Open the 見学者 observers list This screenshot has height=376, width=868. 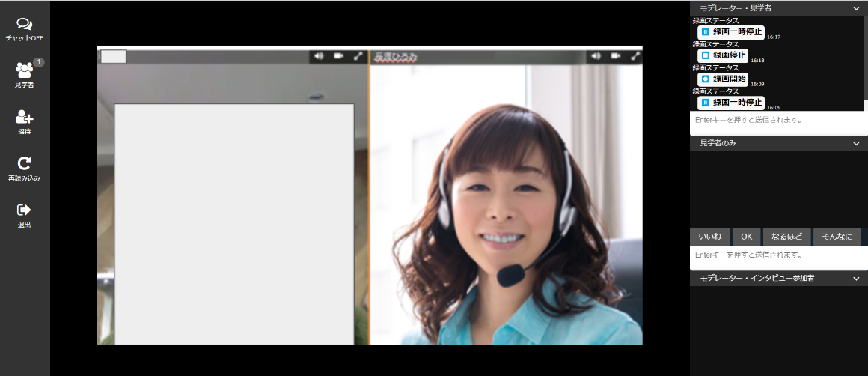tap(25, 70)
